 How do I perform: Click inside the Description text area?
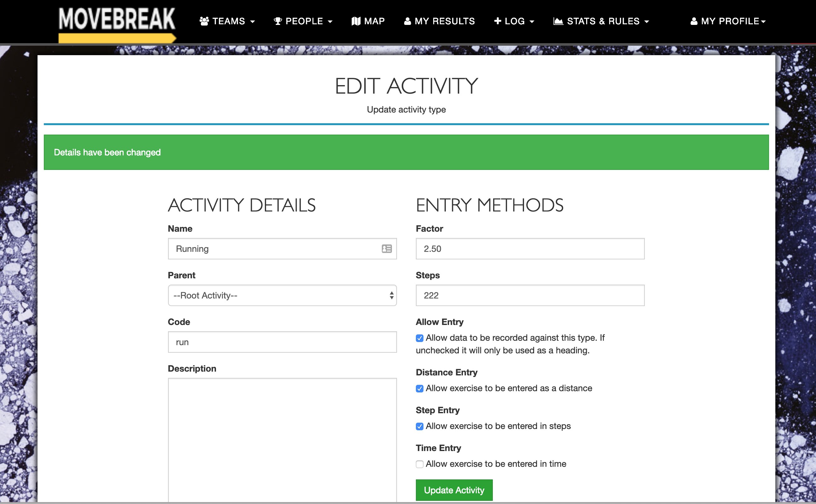tap(282, 440)
